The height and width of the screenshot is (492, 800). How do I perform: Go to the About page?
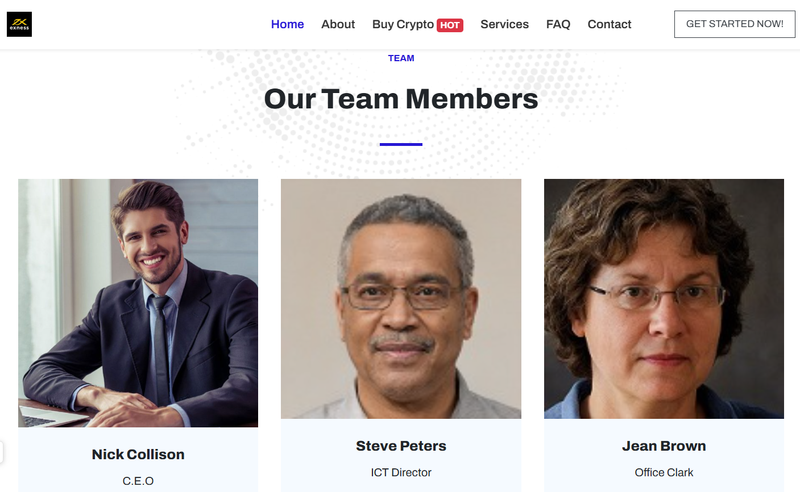click(x=338, y=24)
